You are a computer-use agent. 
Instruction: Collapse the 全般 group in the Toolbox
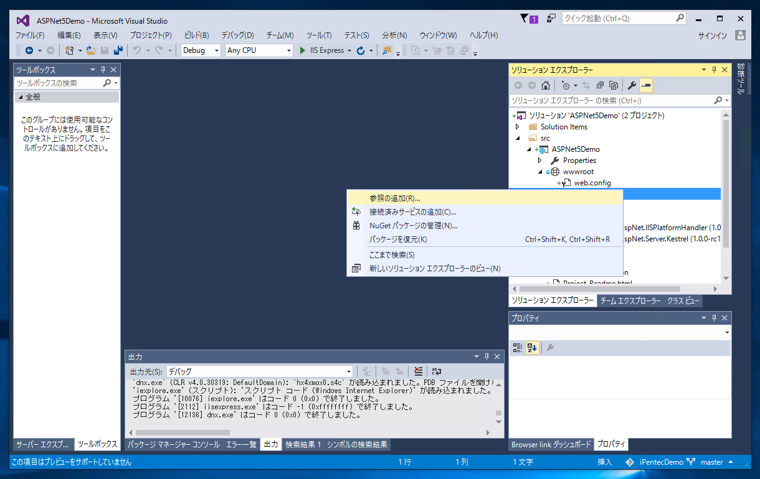(20, 97)
